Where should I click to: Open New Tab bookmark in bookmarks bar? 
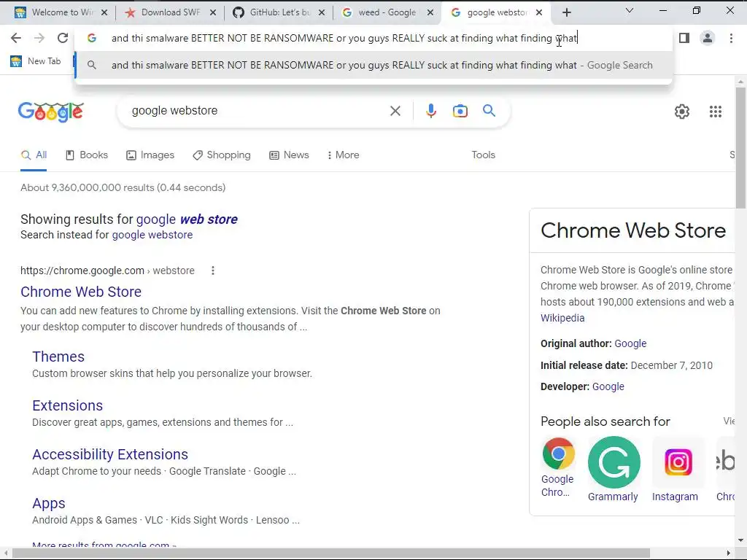click(x=36, y=61)
